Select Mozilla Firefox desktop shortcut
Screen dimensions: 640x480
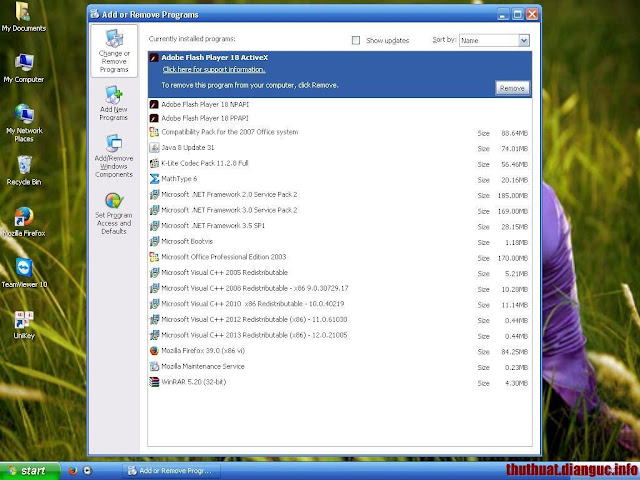[24, 222]
